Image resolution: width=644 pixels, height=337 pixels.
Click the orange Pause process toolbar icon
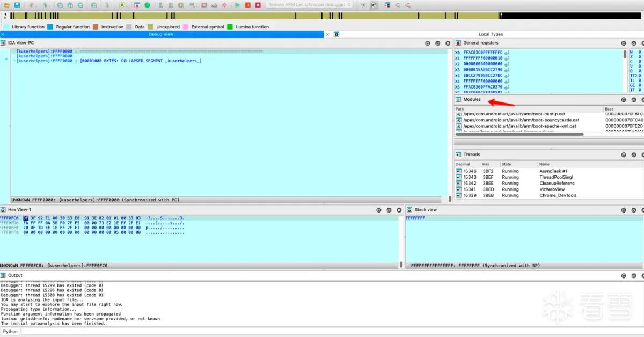[x=247, y=5]
